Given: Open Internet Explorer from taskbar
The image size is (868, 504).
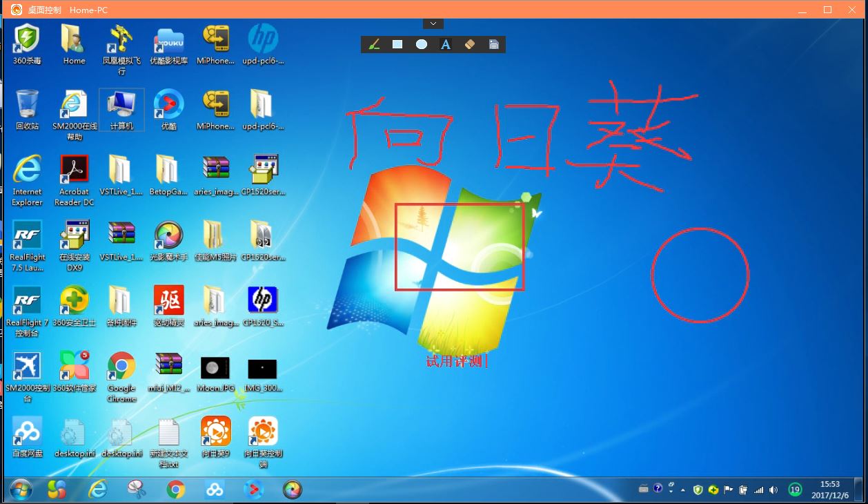Looking at the screenshot, I should (x=98, y=490).
